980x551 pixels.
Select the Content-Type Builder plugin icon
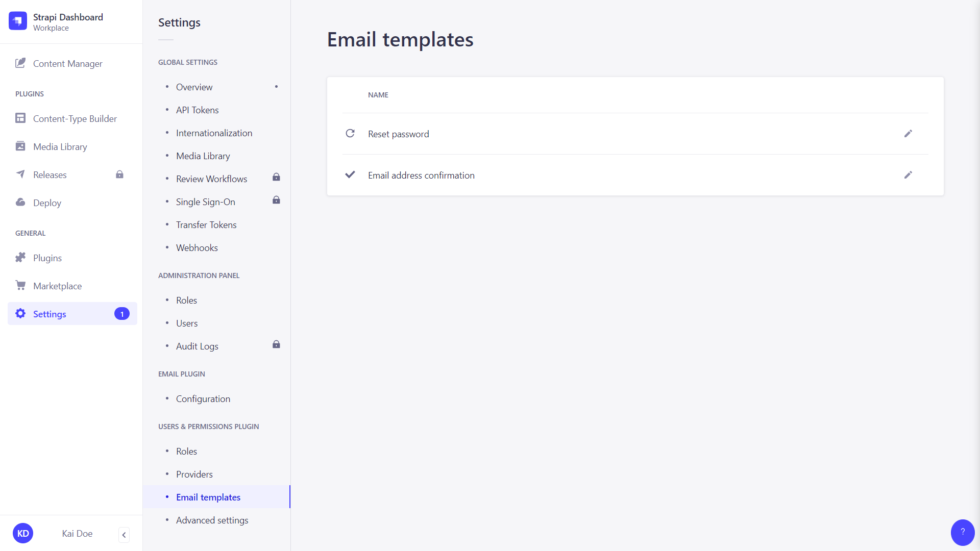tap(20, 118)
